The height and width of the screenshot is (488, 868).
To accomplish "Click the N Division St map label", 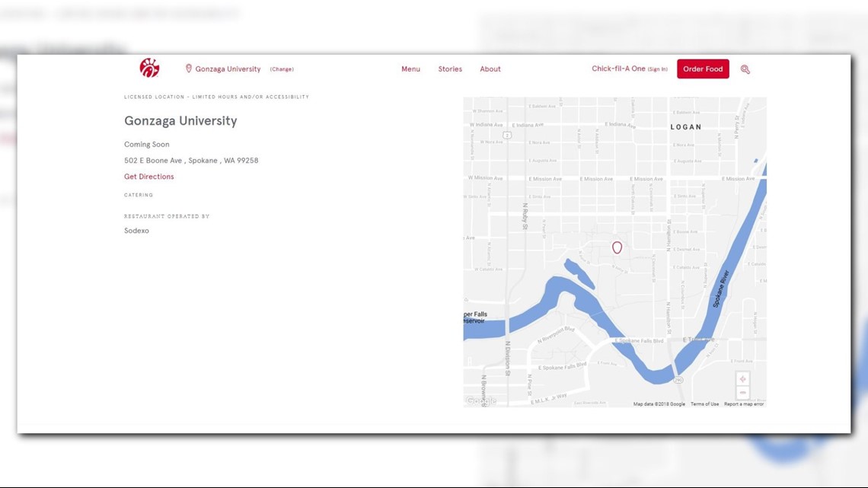I will click(x=507, y=359).
